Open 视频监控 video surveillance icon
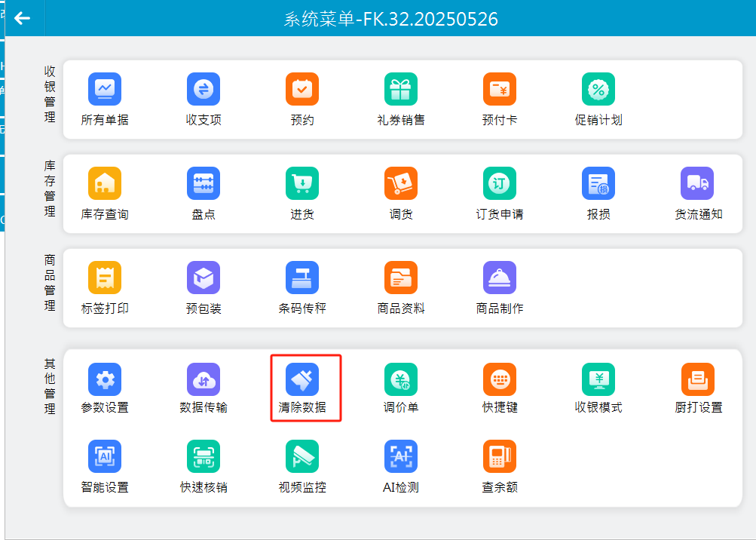 (x=302, y=456)
